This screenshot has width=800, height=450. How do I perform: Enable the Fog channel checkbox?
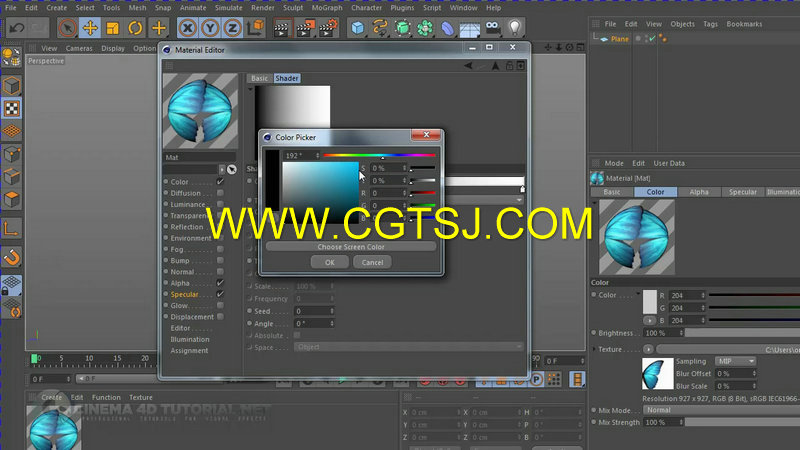click(220, 249)
